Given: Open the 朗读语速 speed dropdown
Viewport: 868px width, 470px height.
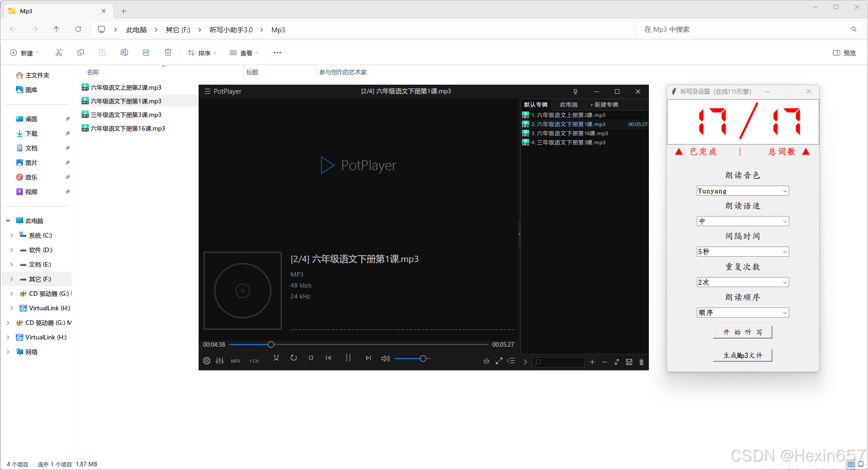Looking at the screenshot, I should click(743, 221).
